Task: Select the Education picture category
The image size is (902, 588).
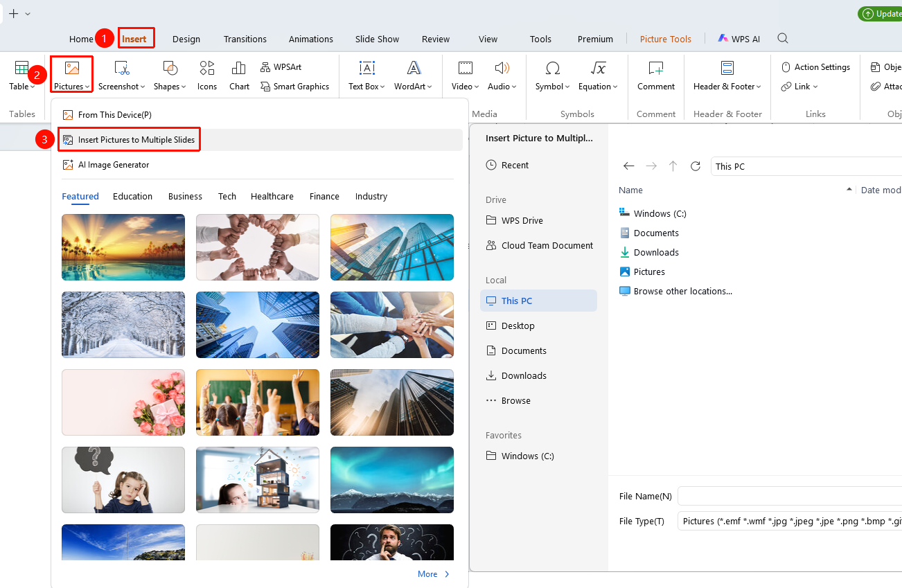Action: click(132, 196)
